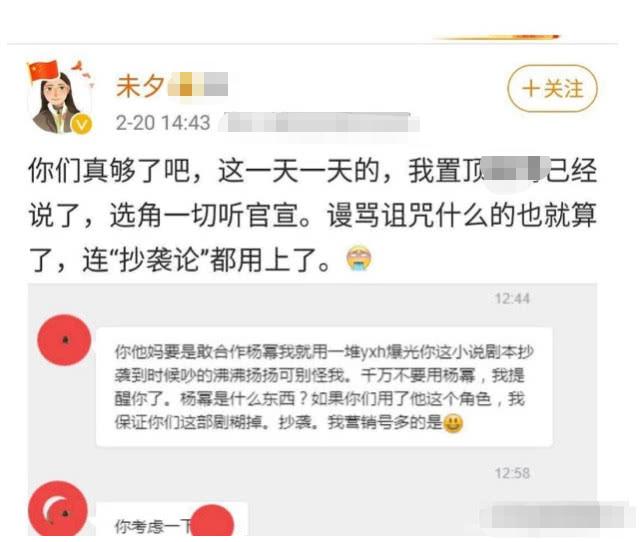Click the blurred source text beside the timestamp

[x=319, y=122]
